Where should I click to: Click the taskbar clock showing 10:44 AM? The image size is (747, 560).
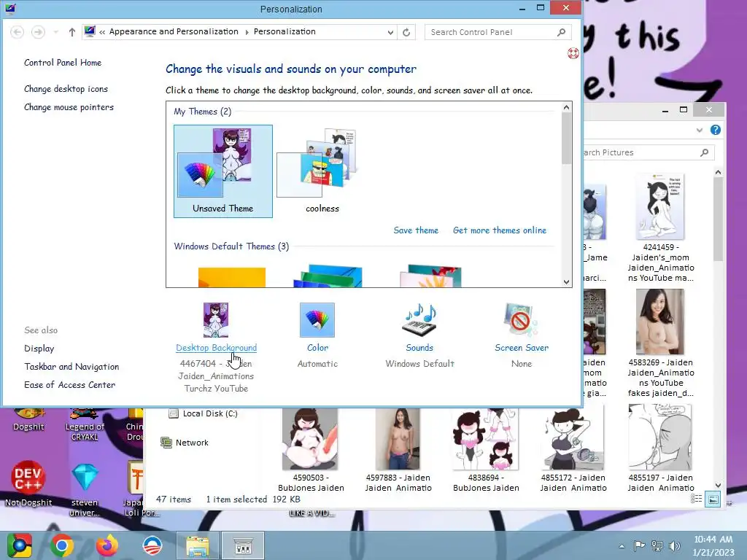click(x=713, y=545)
